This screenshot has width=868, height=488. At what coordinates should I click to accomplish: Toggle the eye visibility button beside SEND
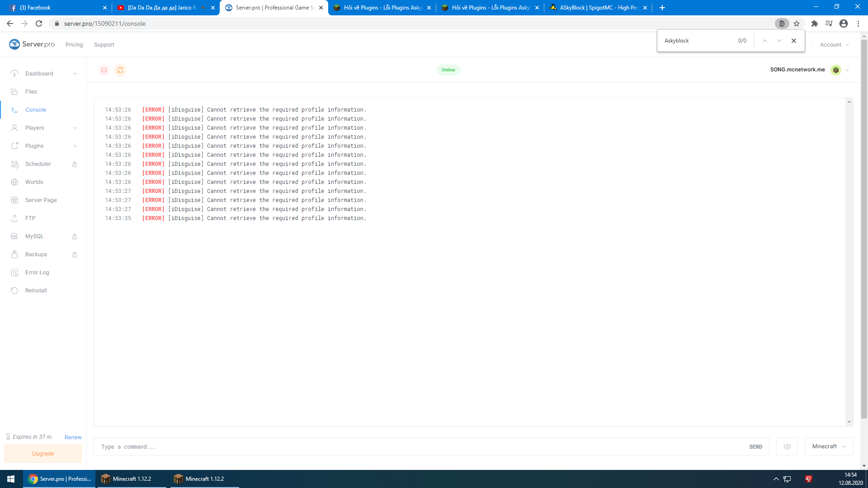(x=787, y=446)
